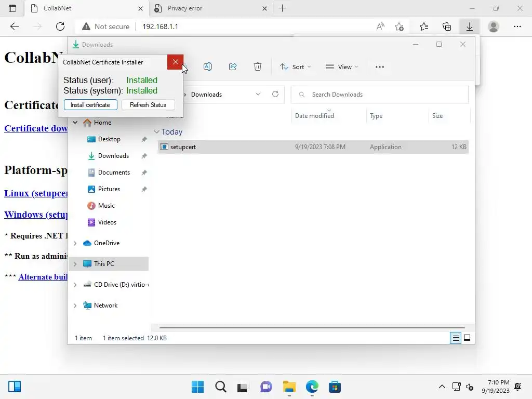
Task: Switch to details view layout icon
Action: pyautogui.click(x=456, y=338)
